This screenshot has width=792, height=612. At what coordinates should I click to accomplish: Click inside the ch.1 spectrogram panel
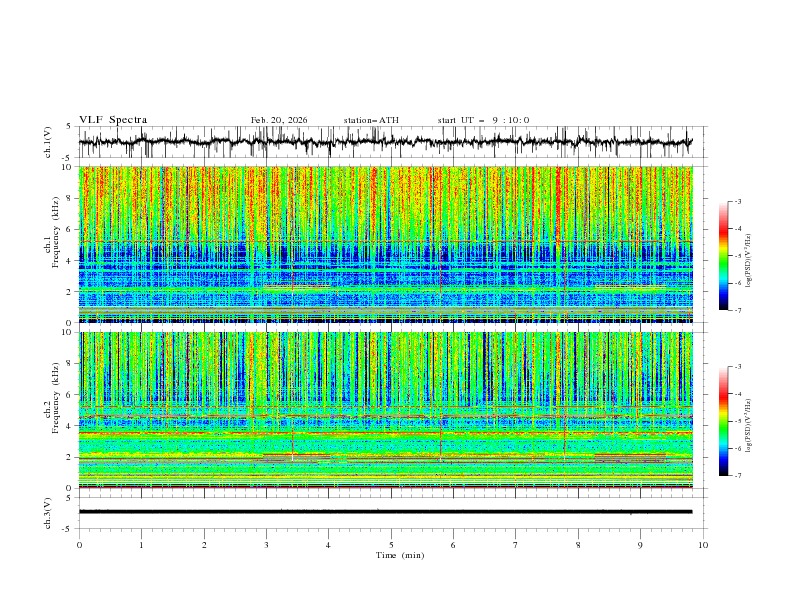(385, 244)
